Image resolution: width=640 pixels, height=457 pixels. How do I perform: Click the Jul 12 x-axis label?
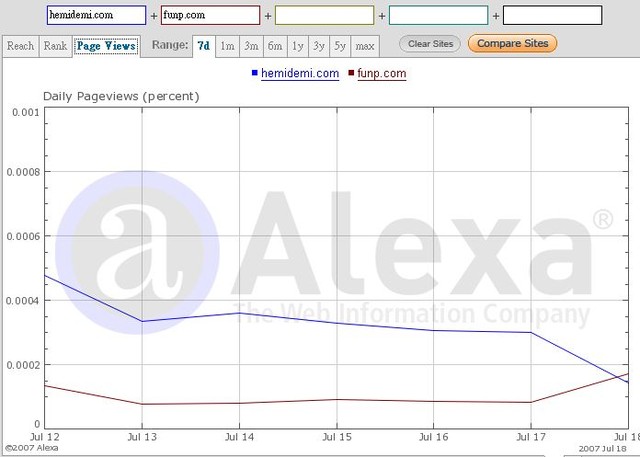[x=44, y=437]
